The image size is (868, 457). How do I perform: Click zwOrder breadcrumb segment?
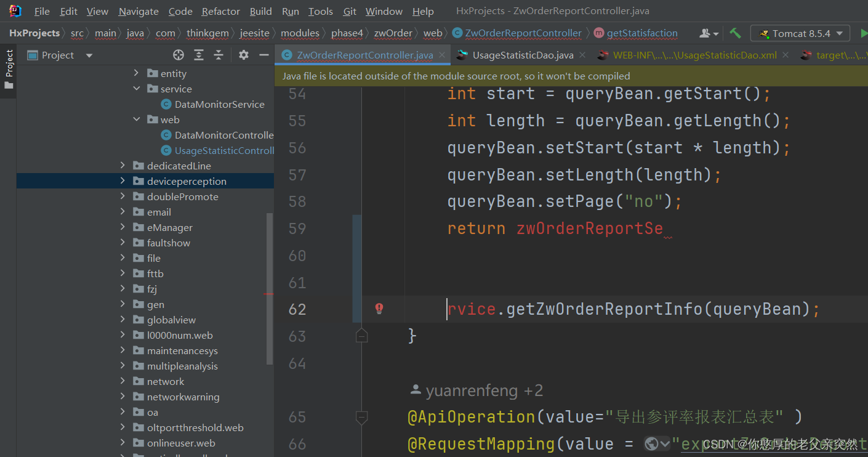[x=395, y=33]
